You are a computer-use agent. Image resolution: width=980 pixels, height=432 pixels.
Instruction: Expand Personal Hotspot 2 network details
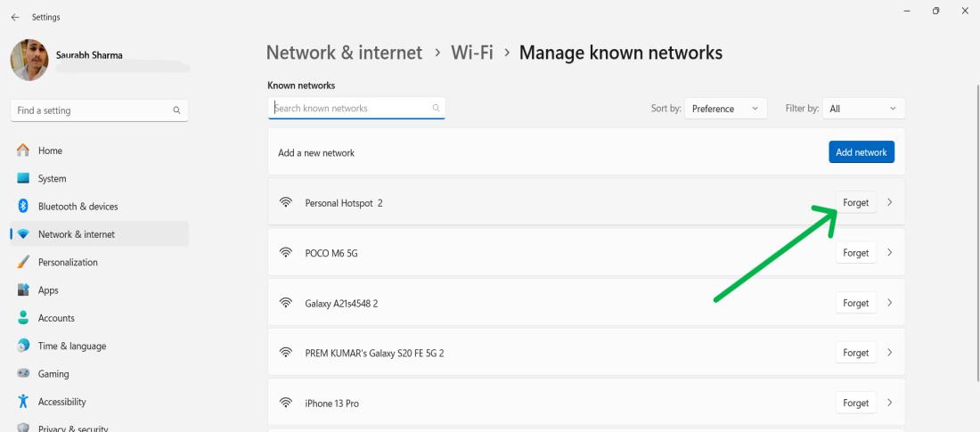click(x=889, y=203)
